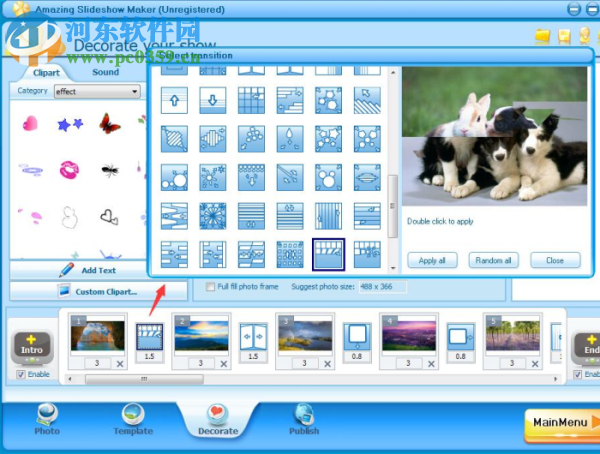
Task: Remove photo 3 with its X
Action: [328, 364]
